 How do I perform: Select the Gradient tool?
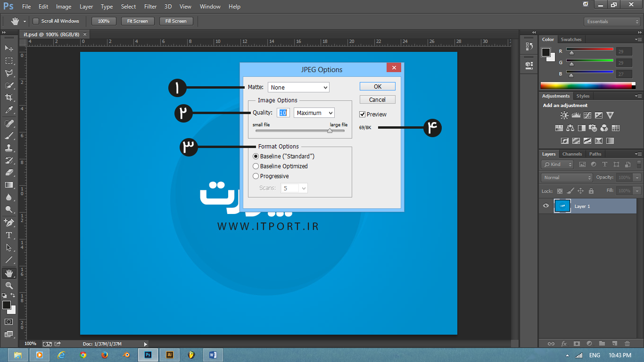click(9, 185)
